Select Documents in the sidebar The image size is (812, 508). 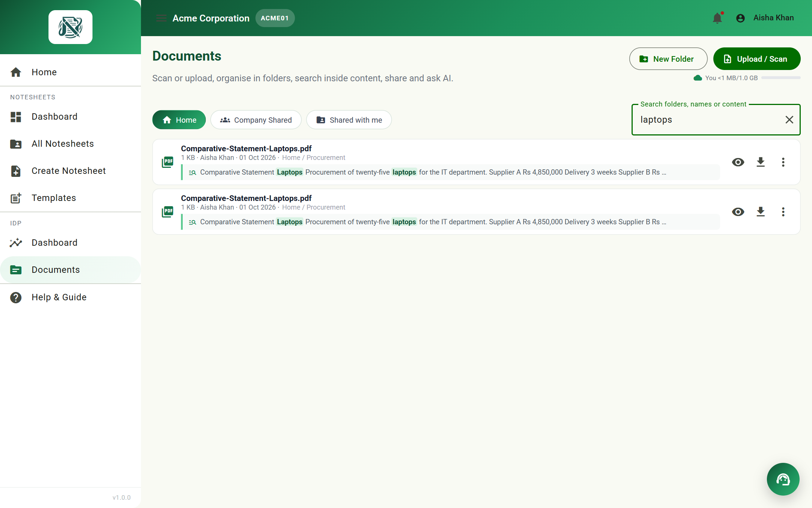click(x=70, y=270)
